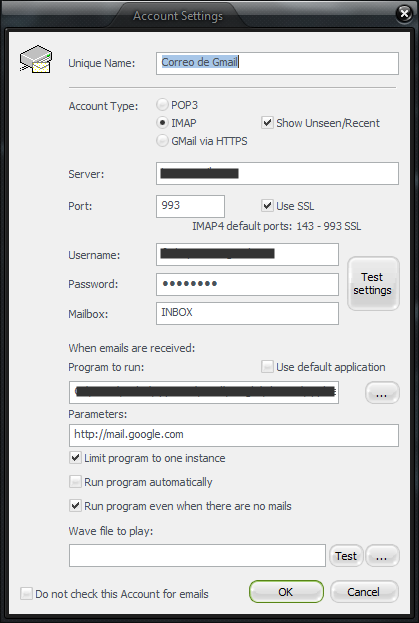Toggle Run program even when no mails
419x623 pixels.
coord(75,506)
